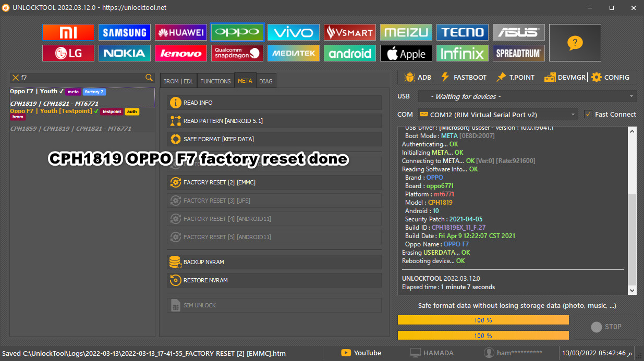644x361 pixels.
Task: Select the Android logo tile
Action: 350,53
